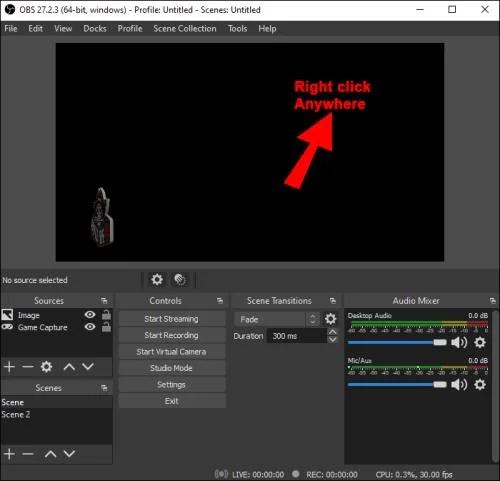
Task: Mute Desktop Audio speaker icon
Action: [x=459, y=342]
